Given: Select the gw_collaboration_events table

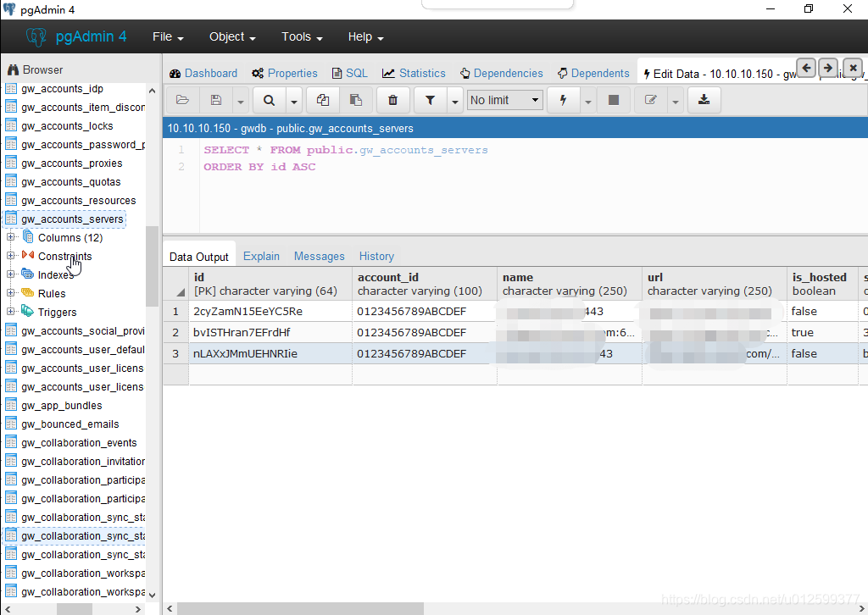Looking at the screenshot, I should (x=79, y=442).
